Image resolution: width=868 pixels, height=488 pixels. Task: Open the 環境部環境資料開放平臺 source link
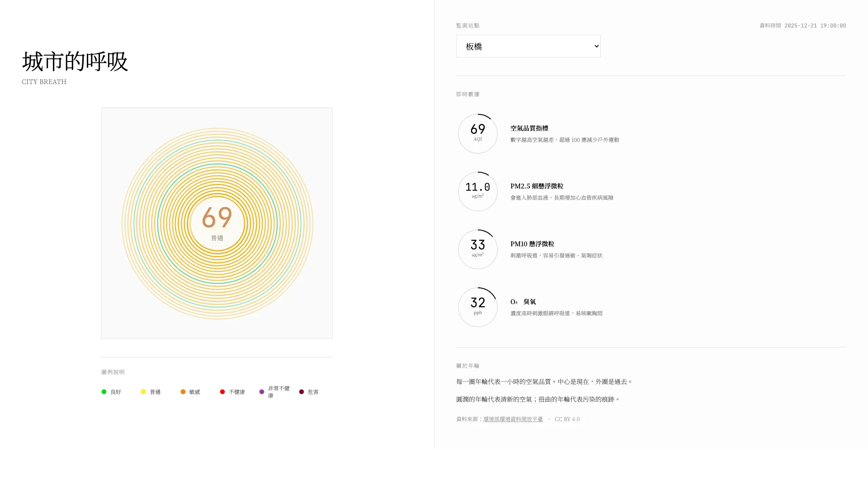click(513, 419)
